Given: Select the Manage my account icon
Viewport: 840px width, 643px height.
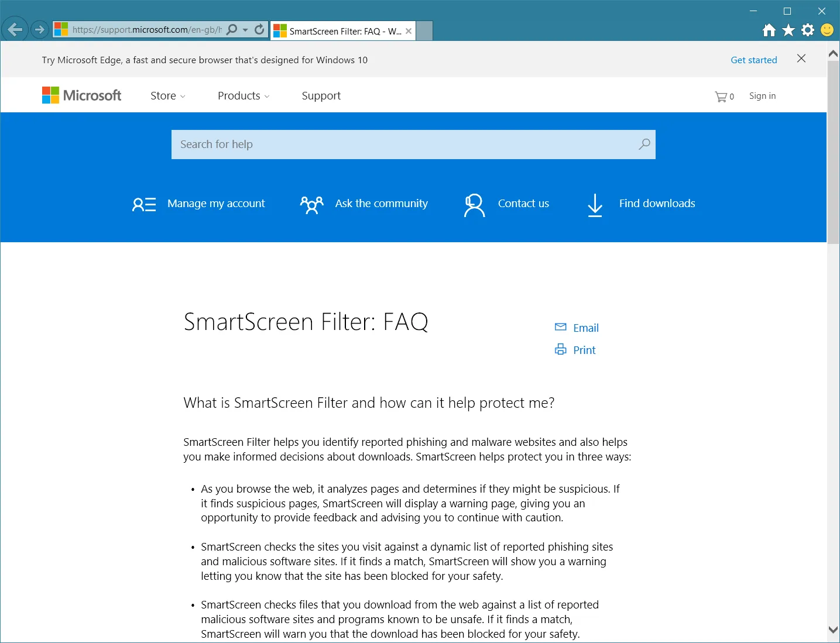Looking at the screenshot, I should click(x=144, y=205).
